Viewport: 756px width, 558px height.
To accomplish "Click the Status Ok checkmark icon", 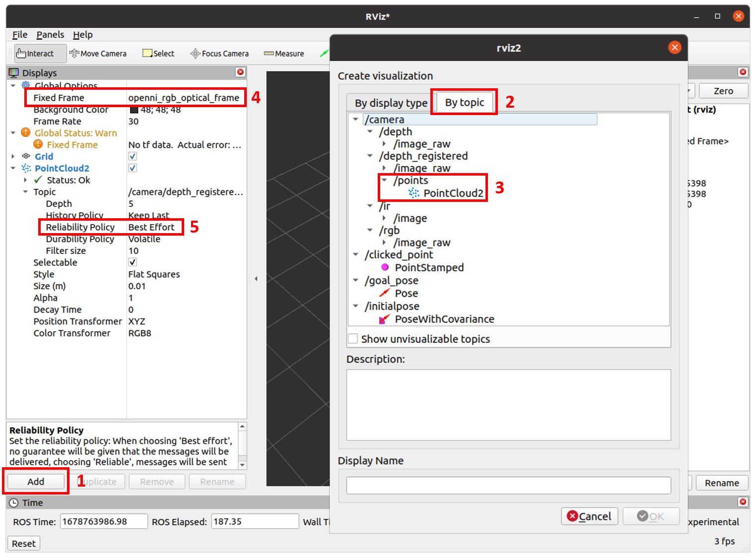I will pos(38,180).
